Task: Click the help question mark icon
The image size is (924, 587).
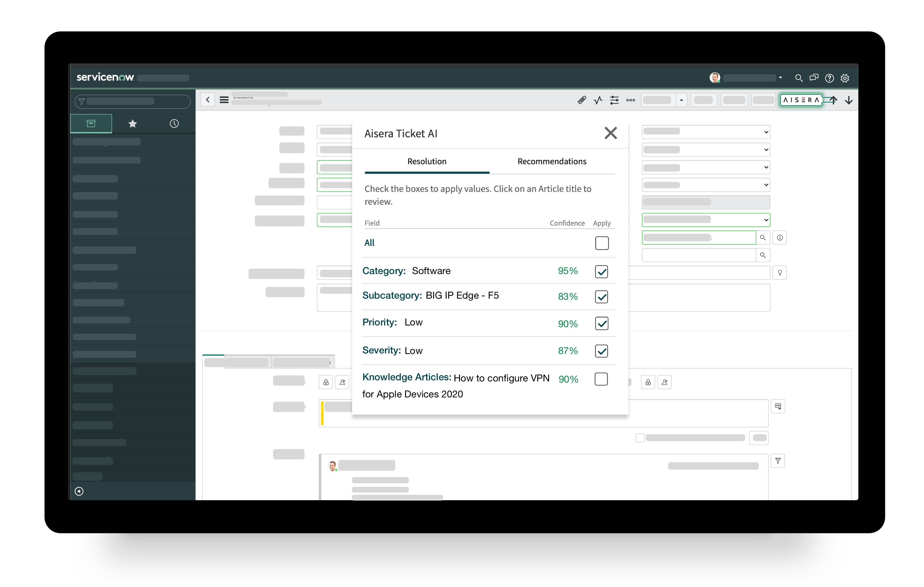Action: [x=829, y=78]
